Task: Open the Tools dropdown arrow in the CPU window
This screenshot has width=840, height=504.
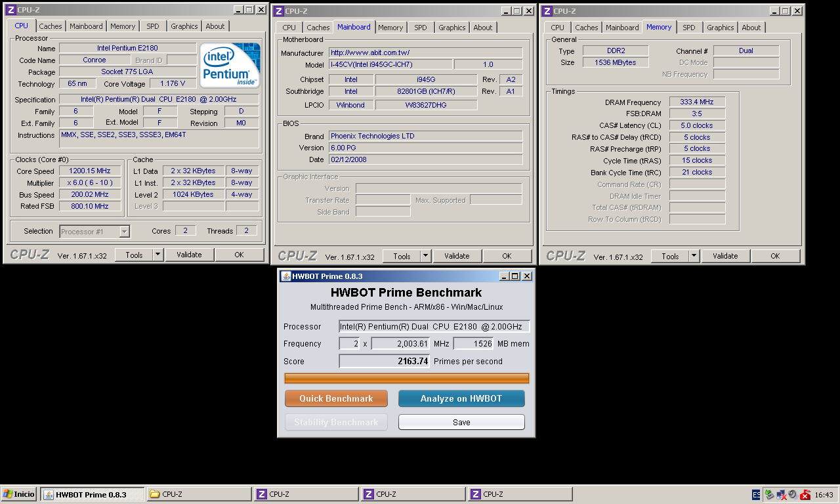Action: [x=157, y=255]
